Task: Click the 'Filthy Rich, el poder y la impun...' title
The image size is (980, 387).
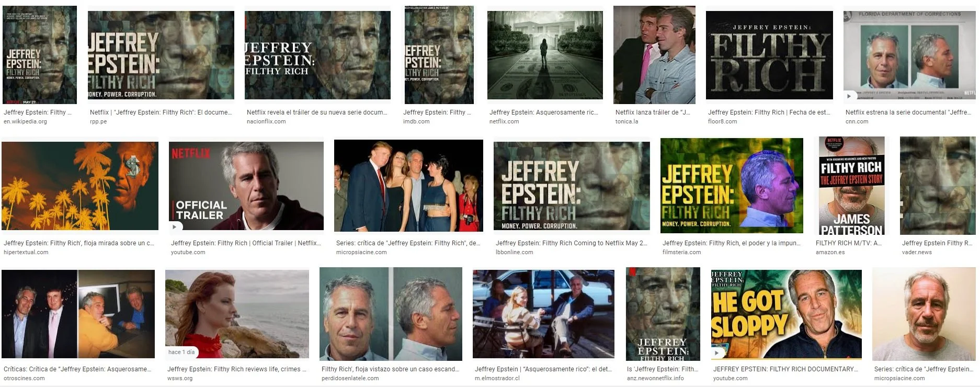Action: tap(731, 243)
